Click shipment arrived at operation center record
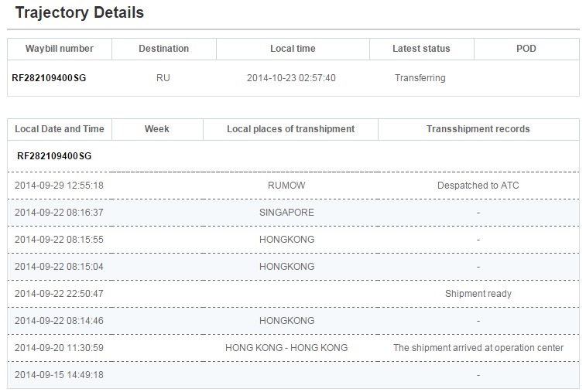The image size is (586, 392). (478, 348)
